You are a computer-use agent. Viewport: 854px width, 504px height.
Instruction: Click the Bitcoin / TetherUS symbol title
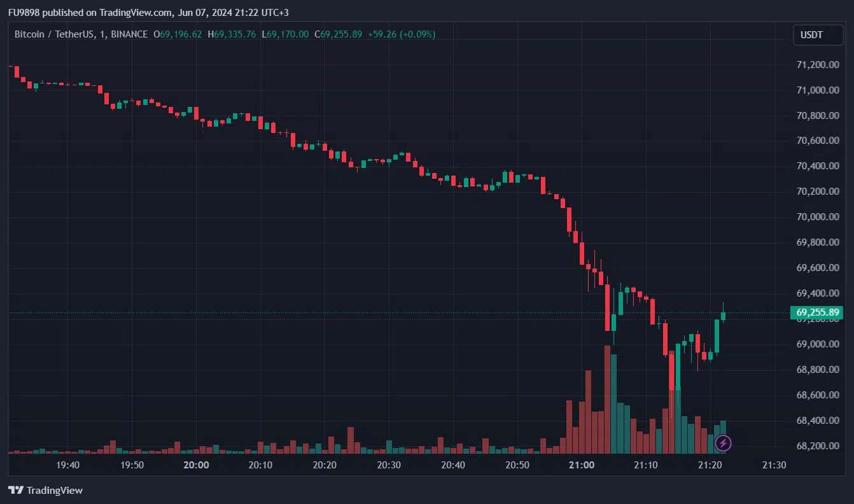53,34
